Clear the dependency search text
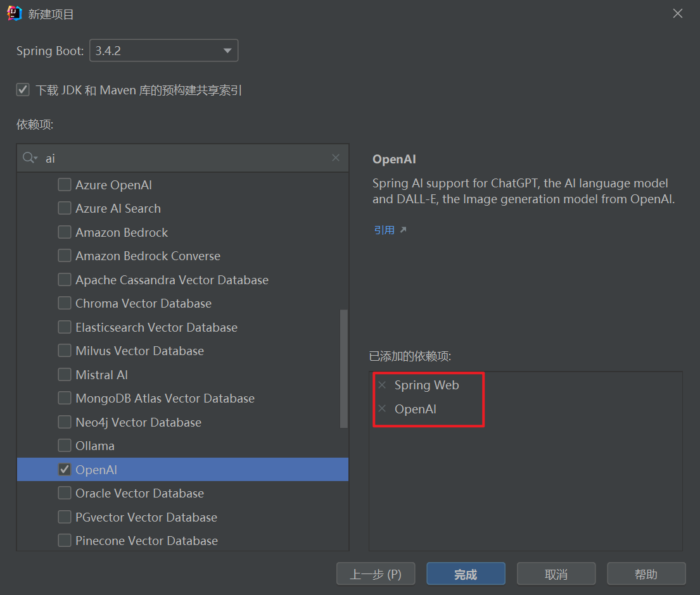Screen dimensions: 700x595 point(336,158)
